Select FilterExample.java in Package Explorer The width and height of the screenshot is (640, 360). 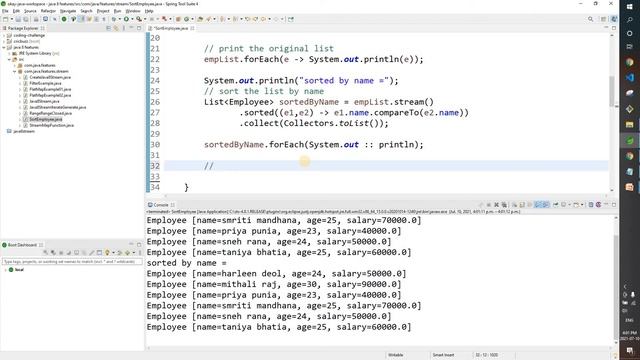pyautogui.click(x=45, y=83)
